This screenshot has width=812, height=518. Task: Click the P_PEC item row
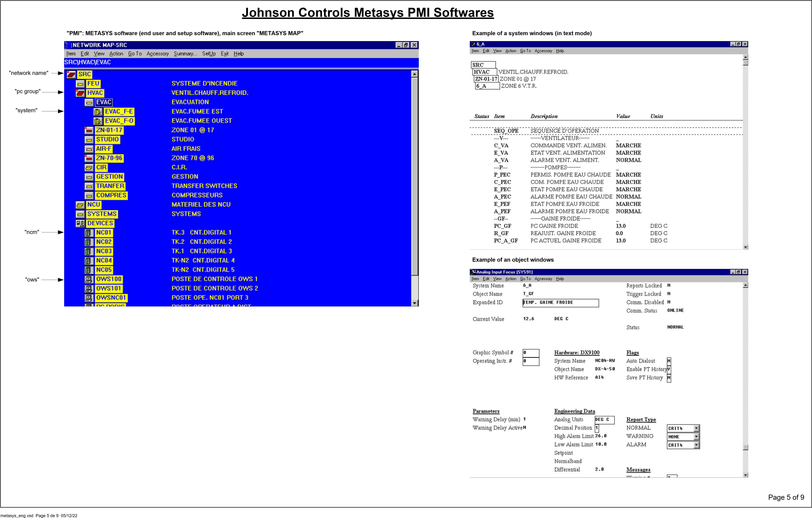(567, 175)
